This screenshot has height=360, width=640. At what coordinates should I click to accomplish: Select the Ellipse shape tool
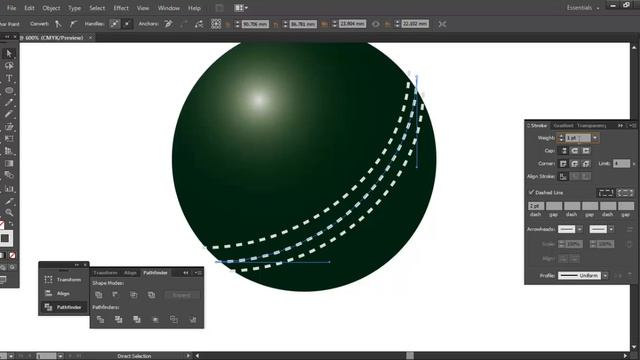[9, 90]
